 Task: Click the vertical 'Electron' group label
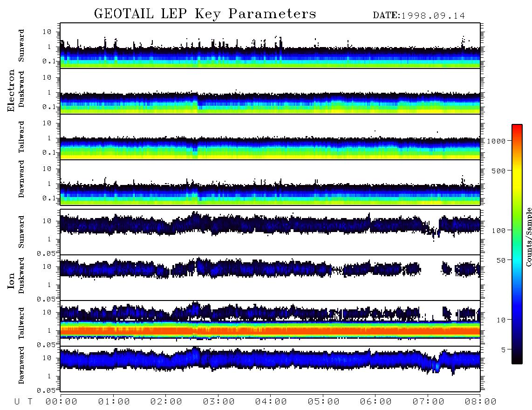[x=11, y=91]
